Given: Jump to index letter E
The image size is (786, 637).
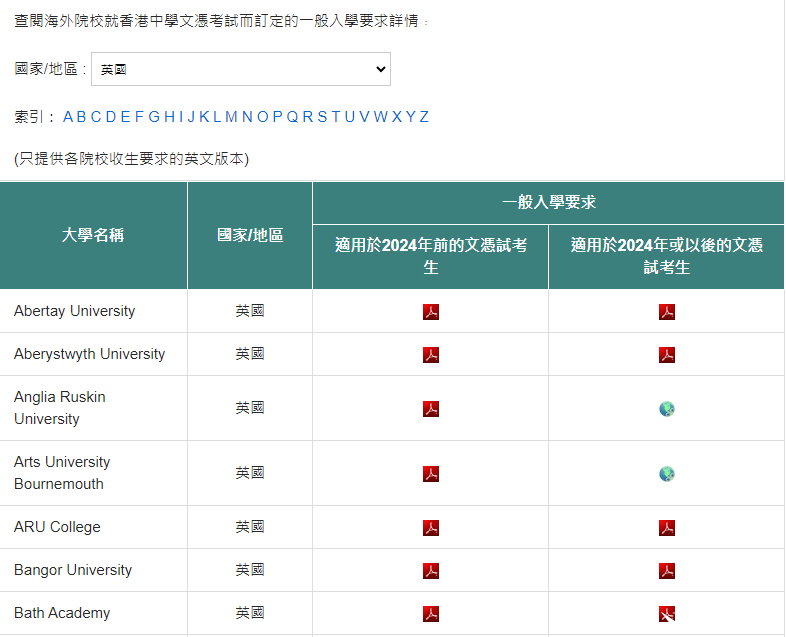Looking at the screenshot, I should tap(125, 117).
